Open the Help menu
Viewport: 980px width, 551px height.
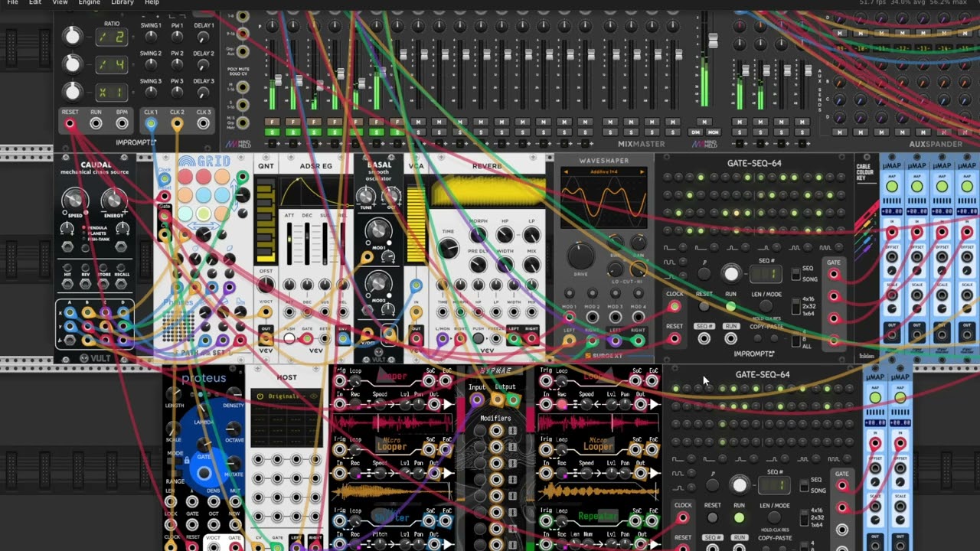152,2
